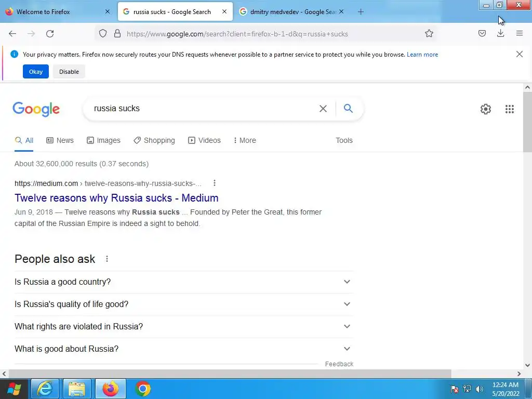This screenshot has width=532, height=399.
Task: Switch to Firefox taskbar button
Action: coord(111,389)
